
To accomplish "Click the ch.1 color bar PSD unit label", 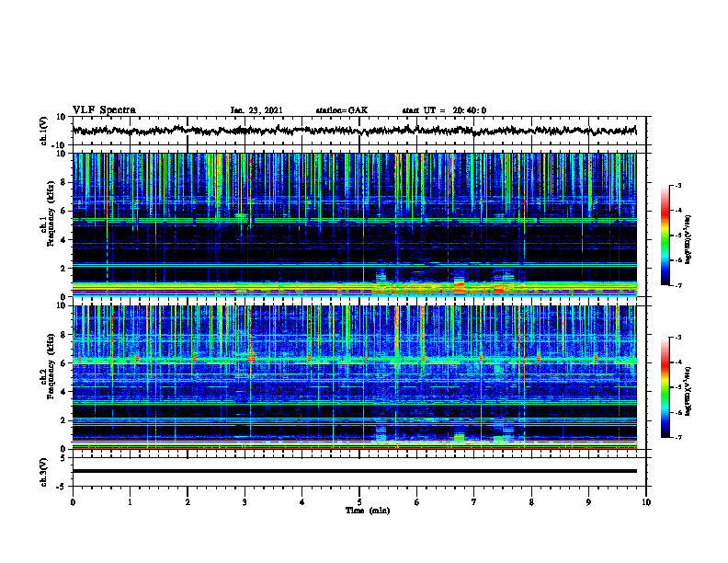I will click(x=688, y=240).
